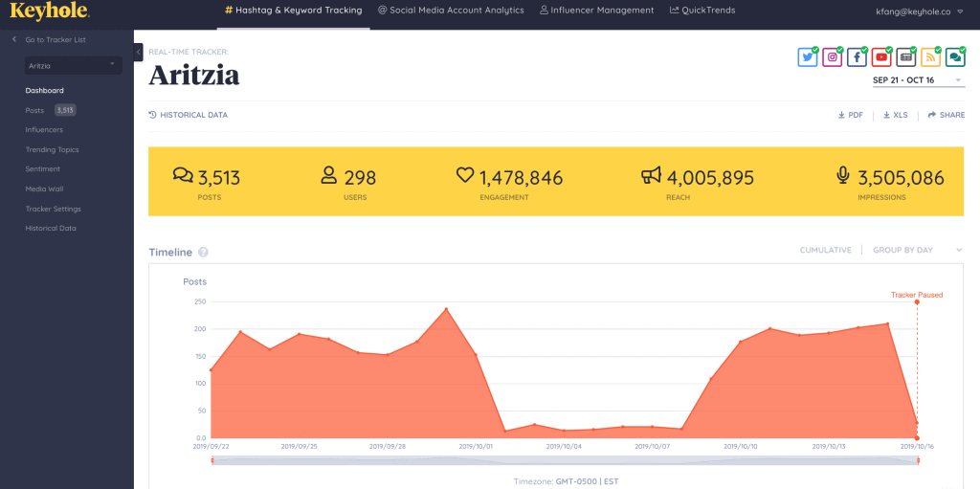The height and width of the screenshot is (489, 980).
Task: Open the Aritzia tracker dropdown
Action: [73, 65]
